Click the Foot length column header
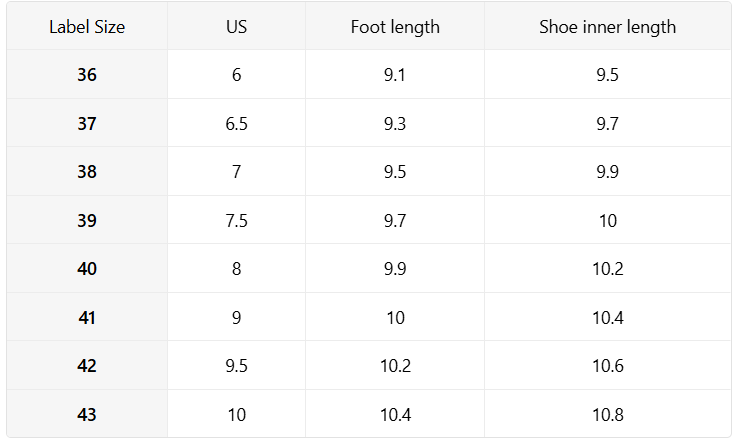Viewport: 737px width, 439px height. click(x=395, y=27)
